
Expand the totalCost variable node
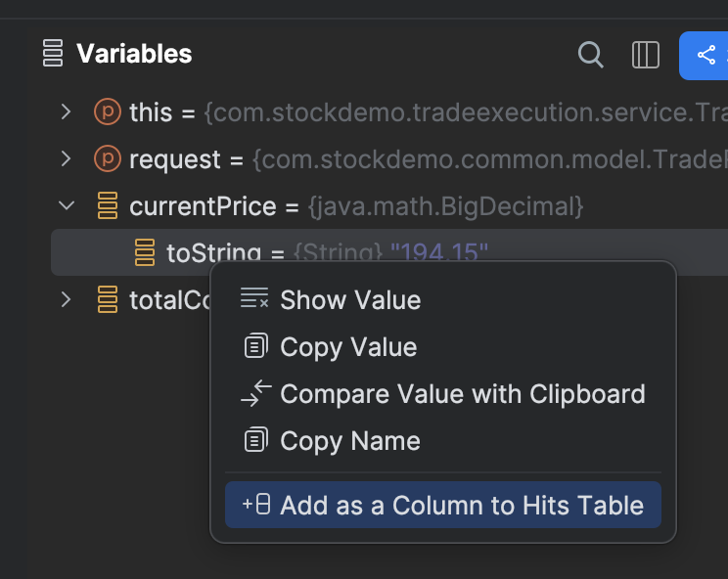(x=66, y=299)
